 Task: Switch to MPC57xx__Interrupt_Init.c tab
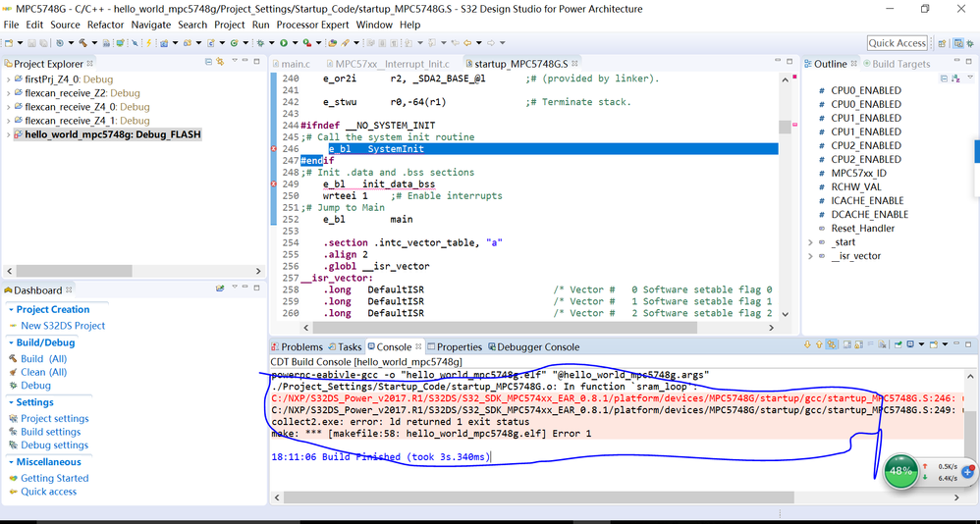tap(387, 64)
